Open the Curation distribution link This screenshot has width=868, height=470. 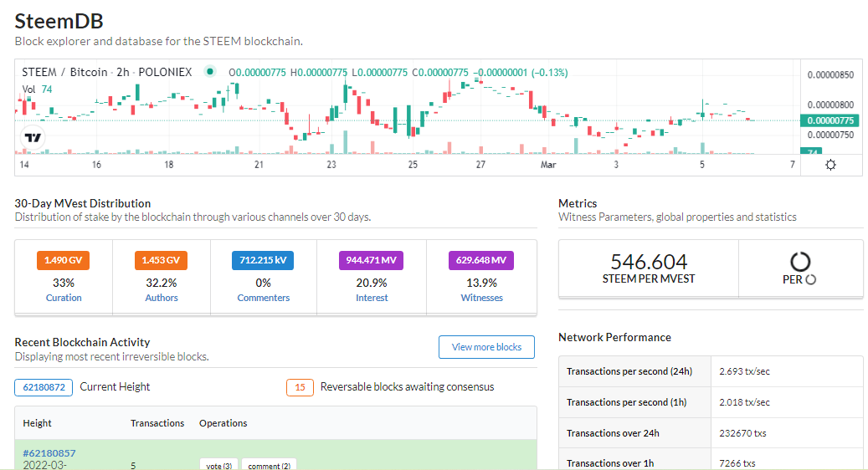click(64, 298)
